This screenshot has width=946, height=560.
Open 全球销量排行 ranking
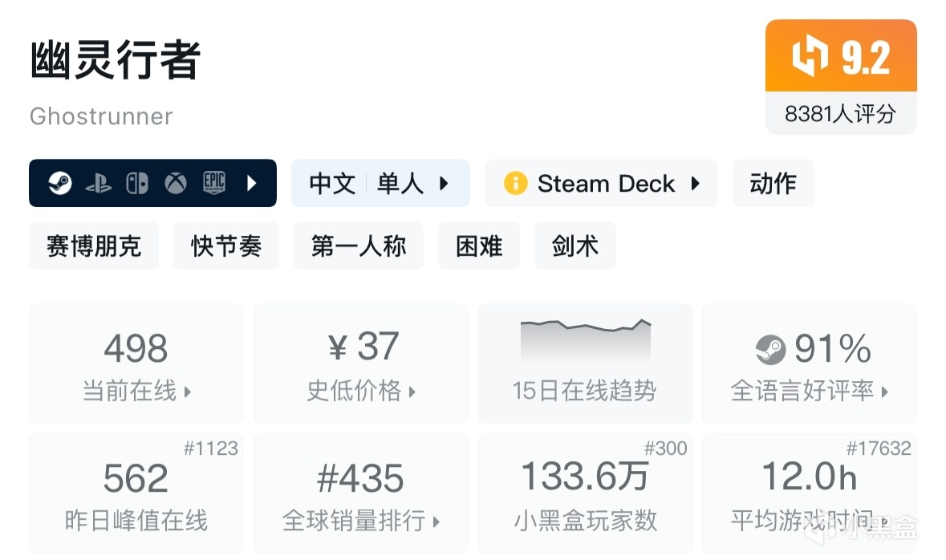(361, 521)
